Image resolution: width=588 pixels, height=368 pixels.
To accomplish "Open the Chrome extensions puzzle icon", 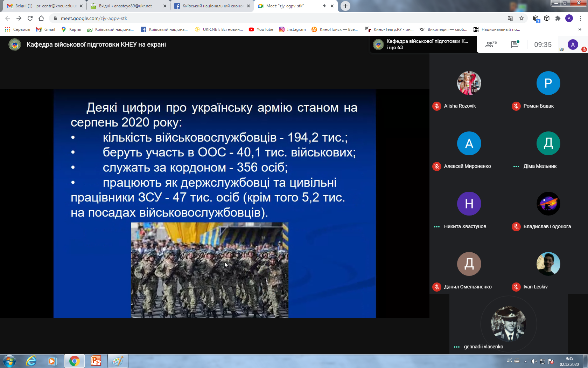I will tap(558, 18).
